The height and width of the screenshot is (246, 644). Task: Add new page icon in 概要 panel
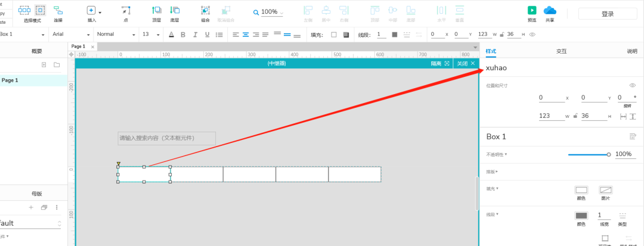[44, 65]
